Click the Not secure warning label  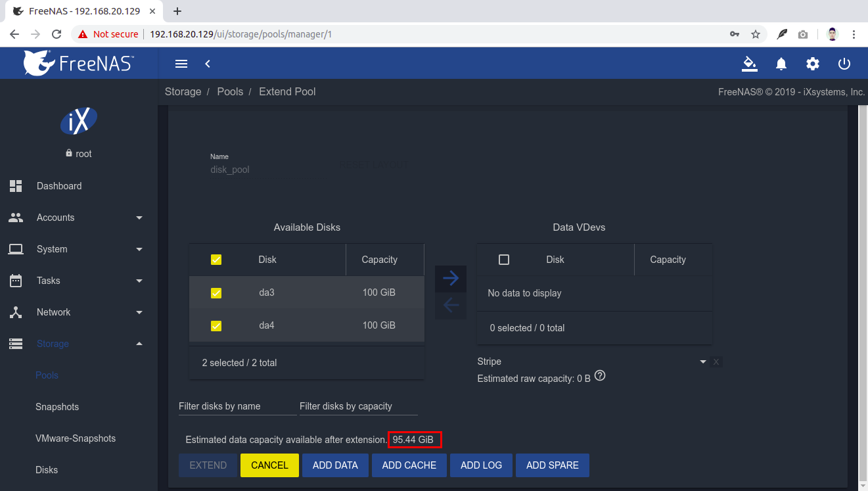pyautogui.click(x=108, y=34)
